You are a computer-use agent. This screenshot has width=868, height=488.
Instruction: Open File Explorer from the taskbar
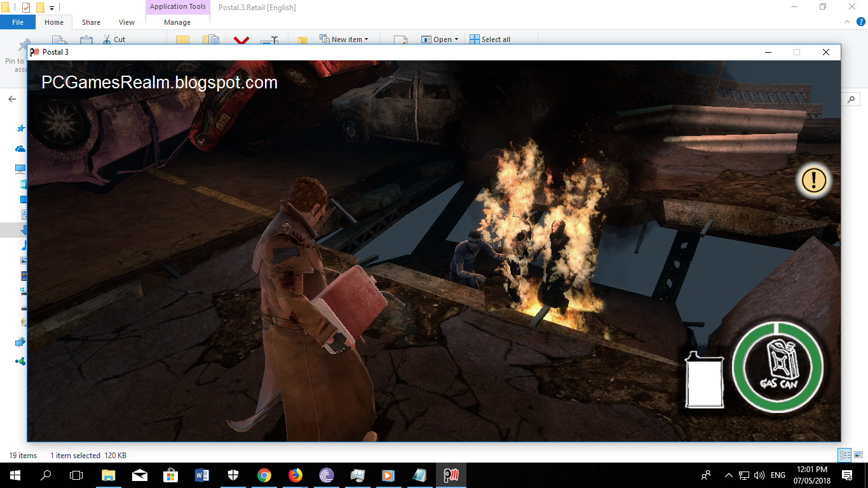pyautogui.click(x=109, y=475)
